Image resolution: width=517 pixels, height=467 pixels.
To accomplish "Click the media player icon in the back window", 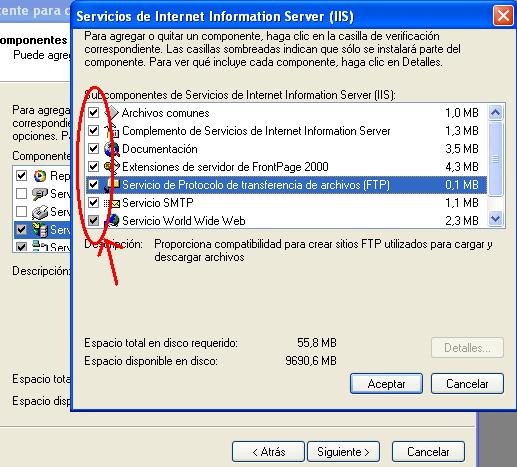I will click(40, 176).
